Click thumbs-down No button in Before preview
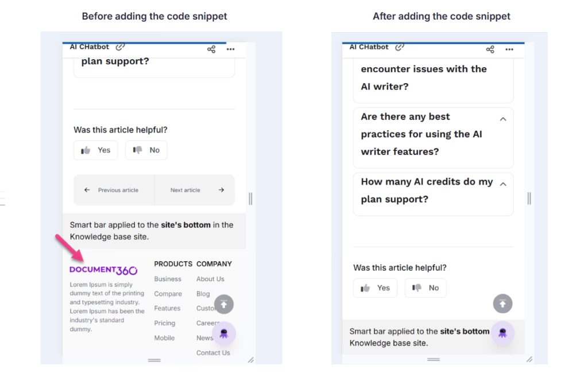The height and width of the screenshot is (392, 588). (146, 150)
